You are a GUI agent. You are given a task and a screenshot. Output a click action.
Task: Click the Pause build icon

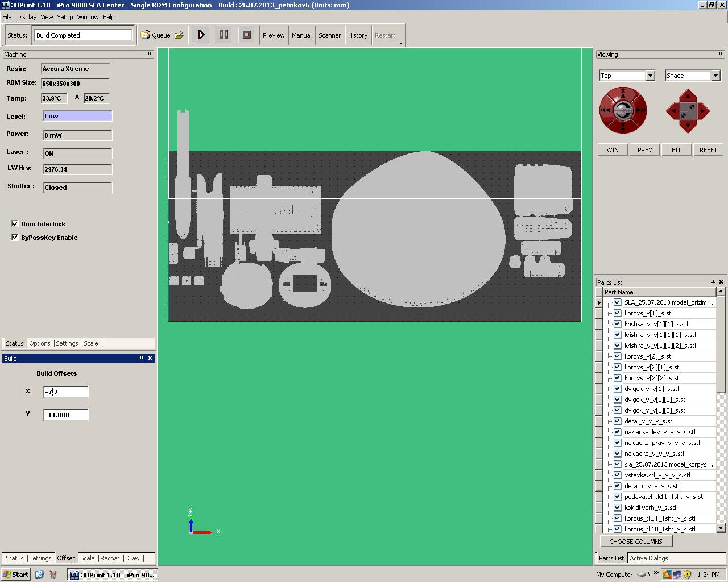[224, 35]
